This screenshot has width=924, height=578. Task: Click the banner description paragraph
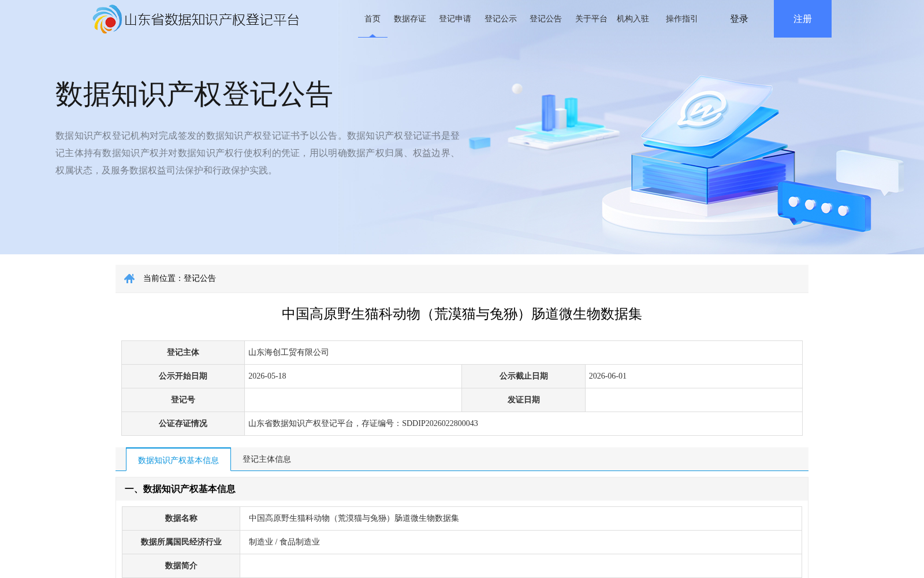(x=258, y=153)
